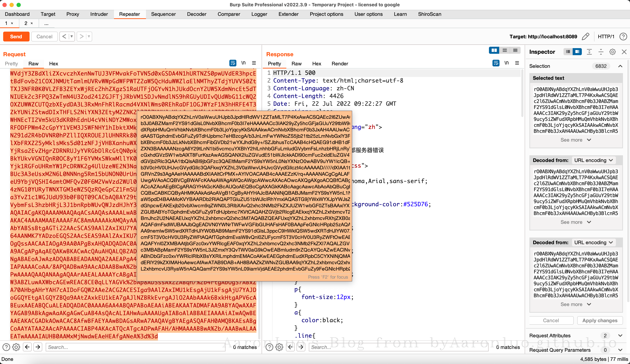Image resolution: width=630 pixels, height=364 pixels.
Task: Expand Request Attributes section
Action: pos(620,336)
